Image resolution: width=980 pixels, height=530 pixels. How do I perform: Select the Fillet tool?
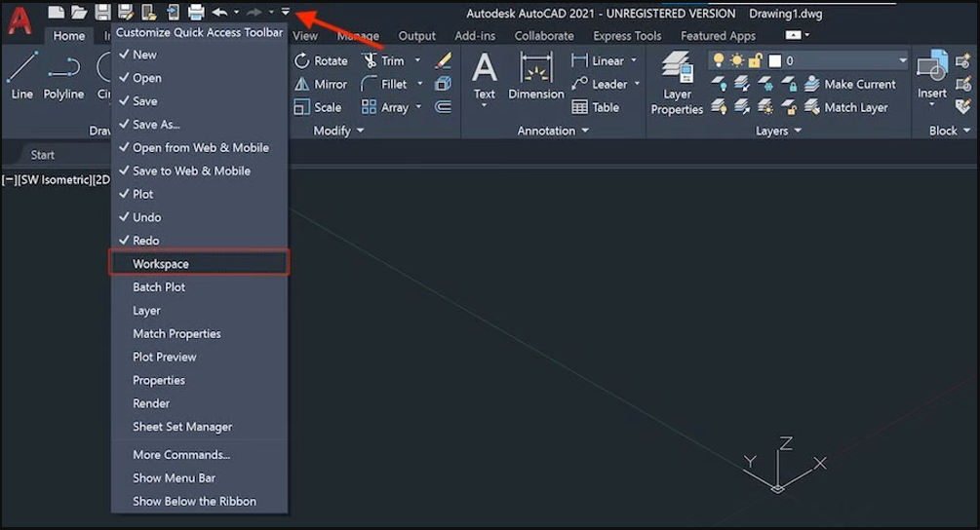[384, 85]
